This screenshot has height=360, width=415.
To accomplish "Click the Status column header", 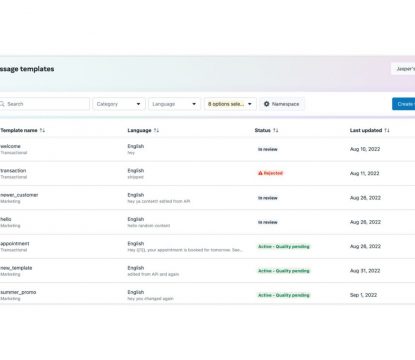I will tap(263, 130).
